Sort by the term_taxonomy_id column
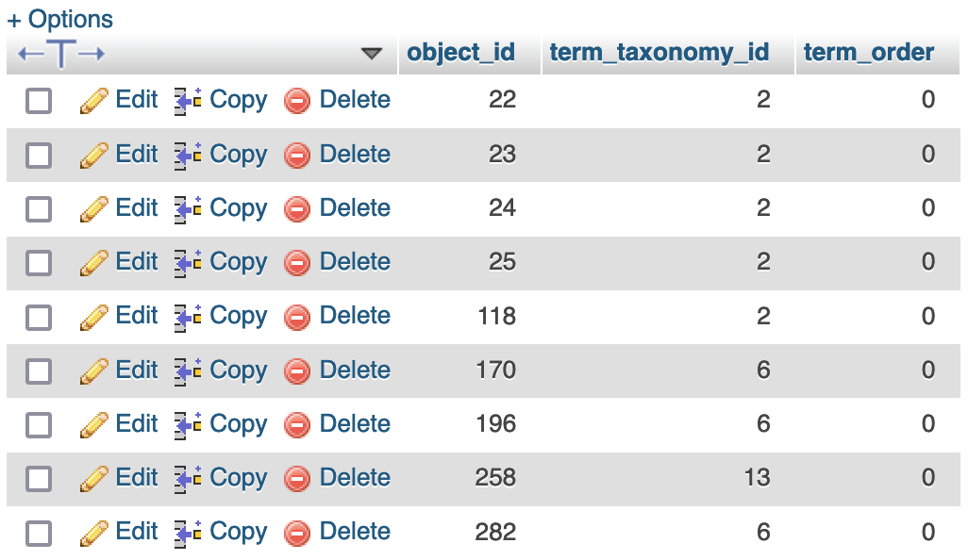Screen dimensions: 968x560 [659, 52]
